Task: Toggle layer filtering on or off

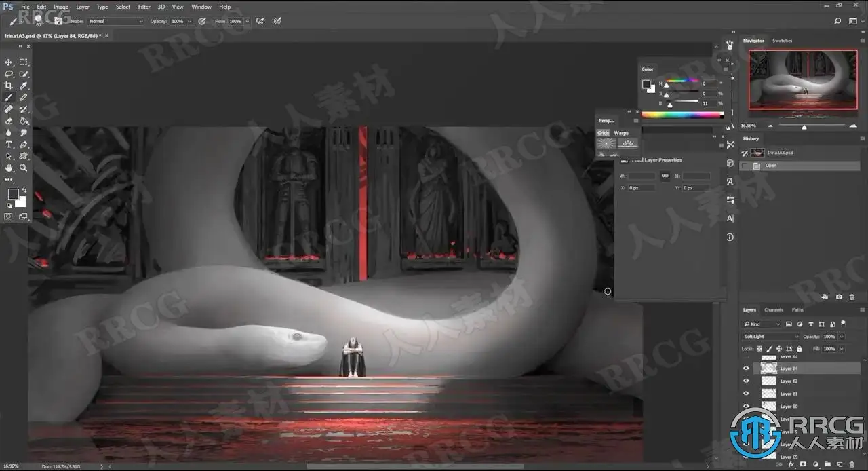Action: (x=843, y=324)
